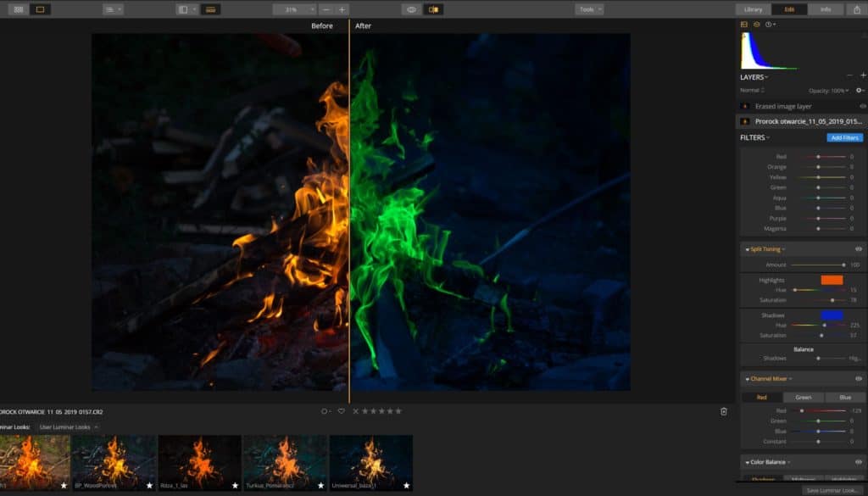868x496 pixels.
Task: Toggle the filmstrip panel icon
Action: pos(212,8)
